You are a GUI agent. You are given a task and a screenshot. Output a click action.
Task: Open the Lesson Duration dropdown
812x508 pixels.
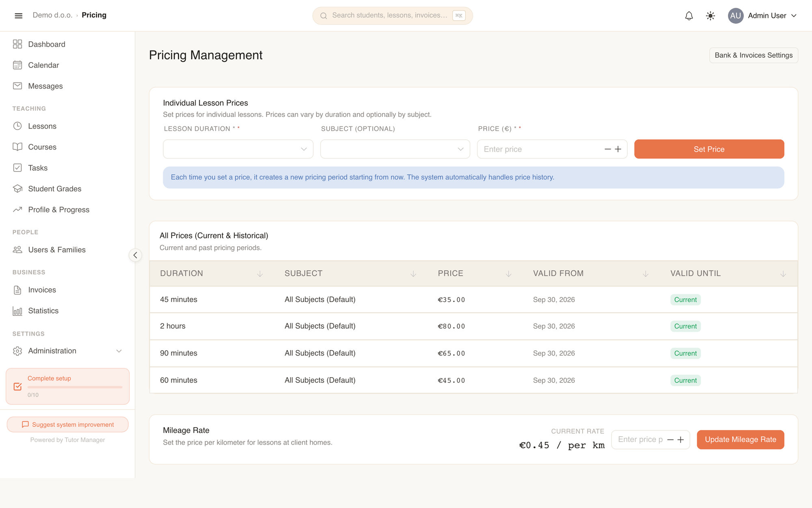pyautogui.click(x=238, y=149)
